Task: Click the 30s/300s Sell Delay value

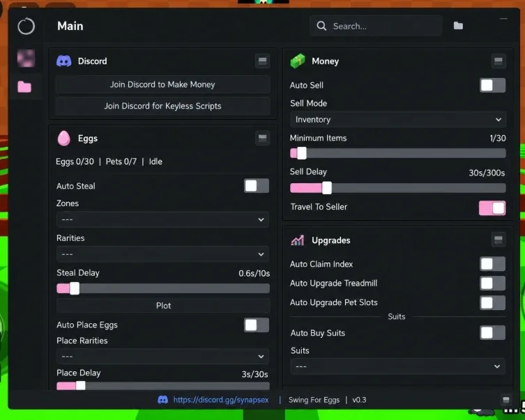Action: [x=487, y=173]
